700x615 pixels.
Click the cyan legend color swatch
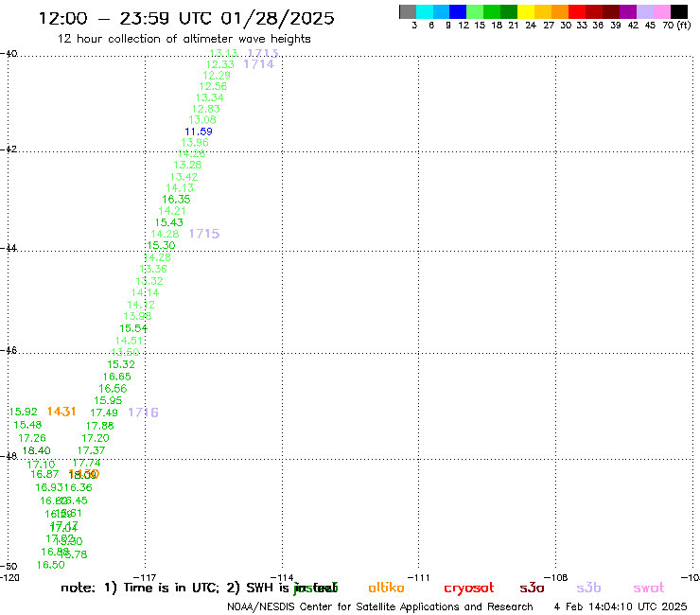coord(425,11)
